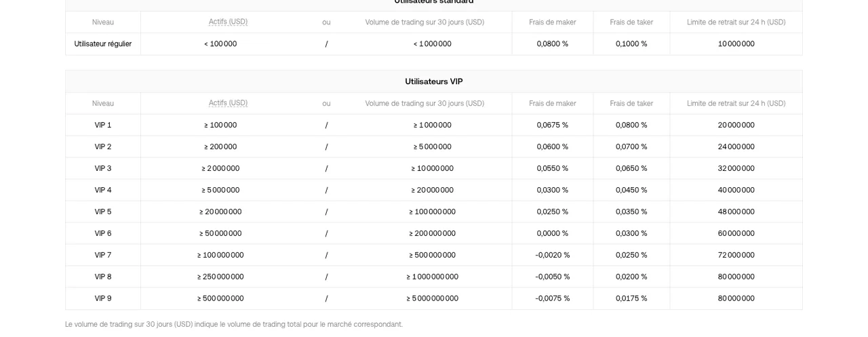Click VIP table Frais de maker header
This screenshot has width=868, height=337.
point(553,103)
